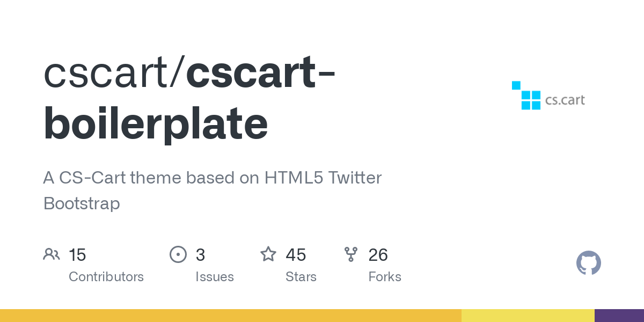
Task: Click the 26 forks count
Action: [x=378, y=255]
